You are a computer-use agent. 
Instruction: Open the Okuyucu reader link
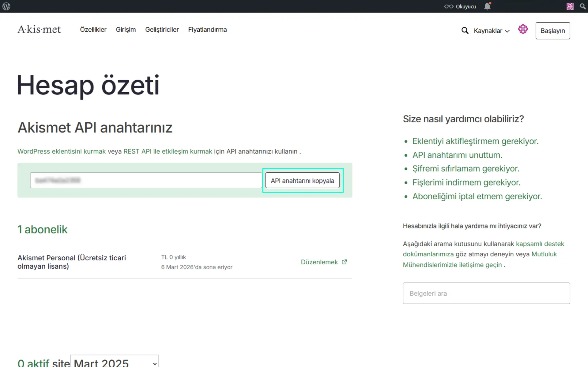click(x=460, y=6)
